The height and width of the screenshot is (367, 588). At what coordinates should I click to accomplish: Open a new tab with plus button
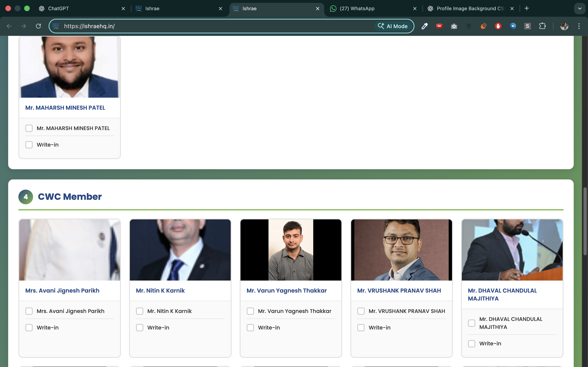[x=527, y=9]
